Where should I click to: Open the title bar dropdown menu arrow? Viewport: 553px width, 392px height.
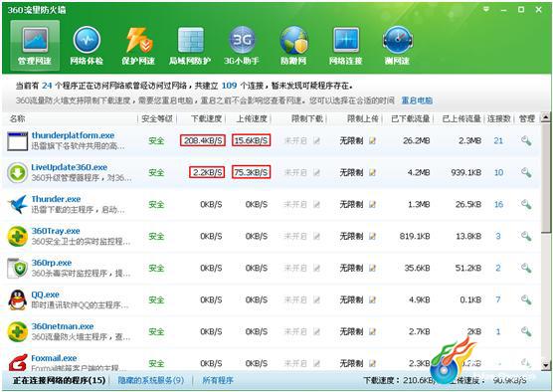tap(486, 9)
